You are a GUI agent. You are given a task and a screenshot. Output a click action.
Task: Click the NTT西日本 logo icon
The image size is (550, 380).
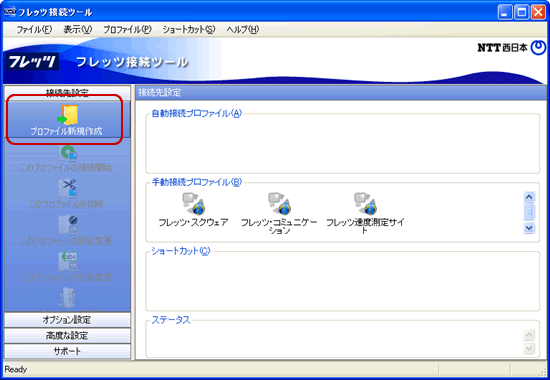537,48
